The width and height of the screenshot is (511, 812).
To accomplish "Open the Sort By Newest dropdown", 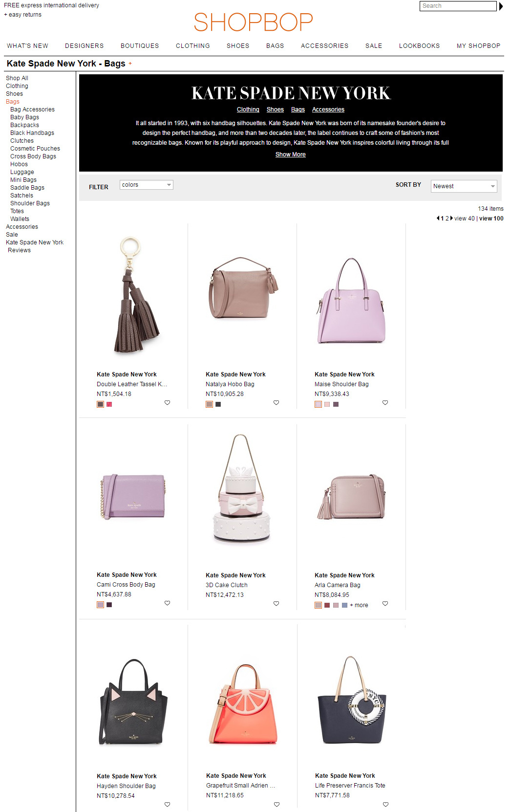I will point(464,186).
